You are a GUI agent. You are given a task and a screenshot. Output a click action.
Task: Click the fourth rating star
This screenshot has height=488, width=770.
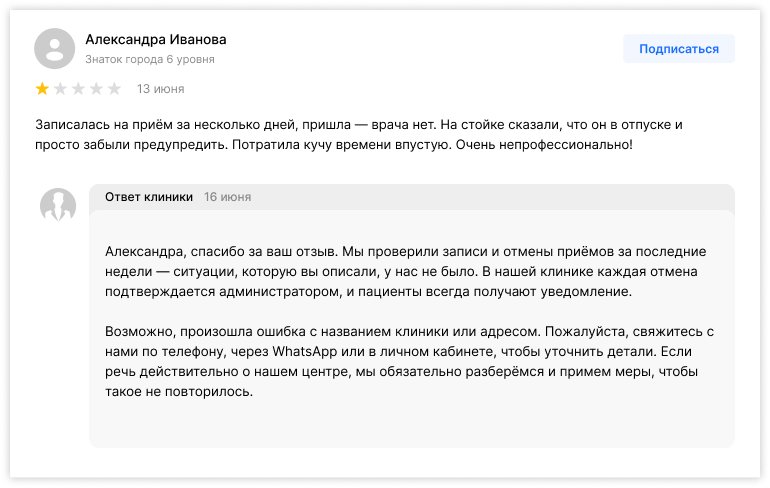click(96, 89)
